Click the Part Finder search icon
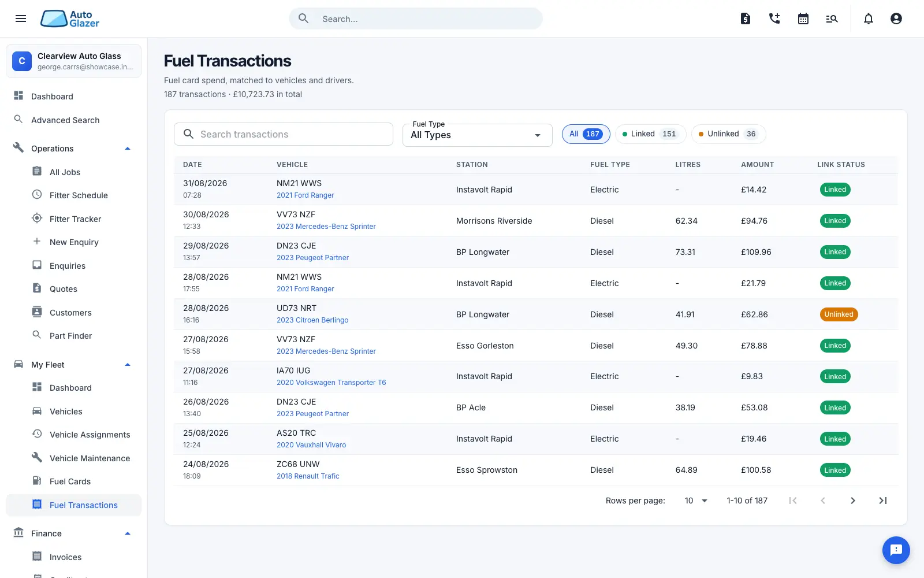The image size is (924, 578). pos(37,335)
